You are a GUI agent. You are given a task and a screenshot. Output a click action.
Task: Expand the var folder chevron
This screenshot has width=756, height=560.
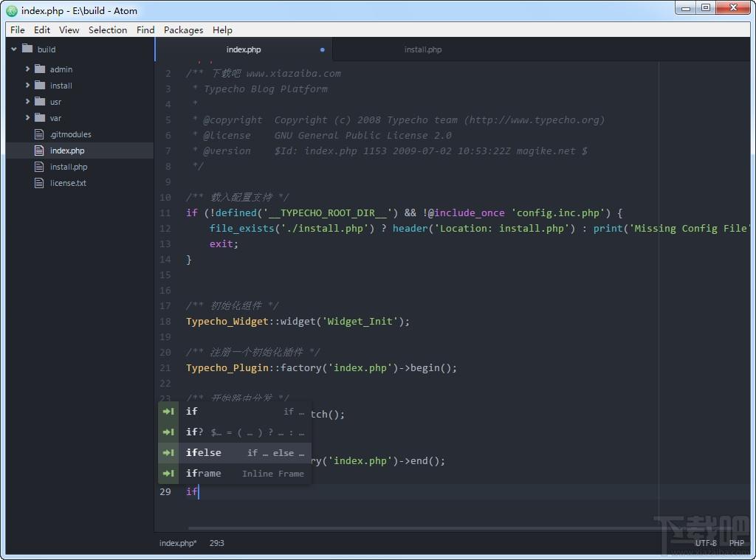pos(27,117)
